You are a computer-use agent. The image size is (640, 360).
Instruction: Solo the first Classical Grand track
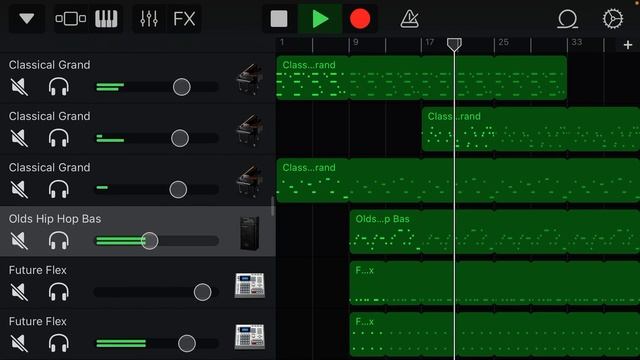click(x=58, y=87)
